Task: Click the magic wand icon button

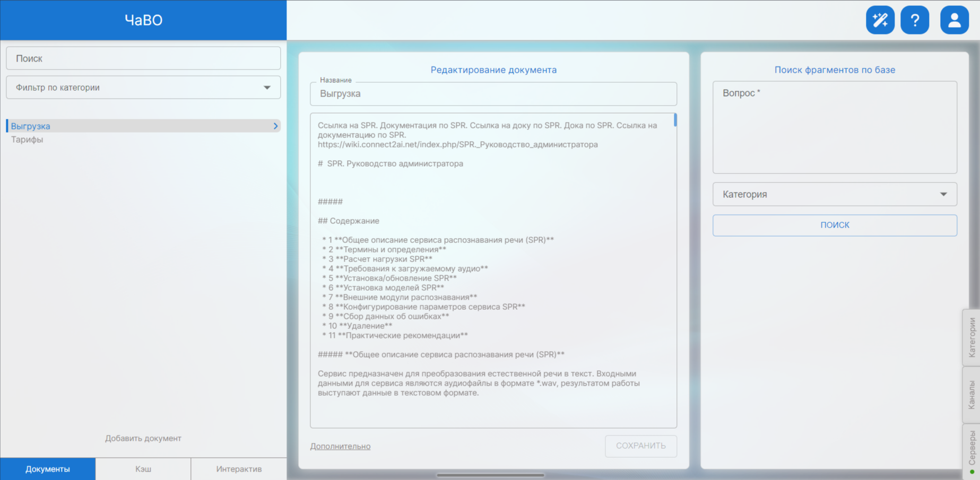Action: point(880,20)
